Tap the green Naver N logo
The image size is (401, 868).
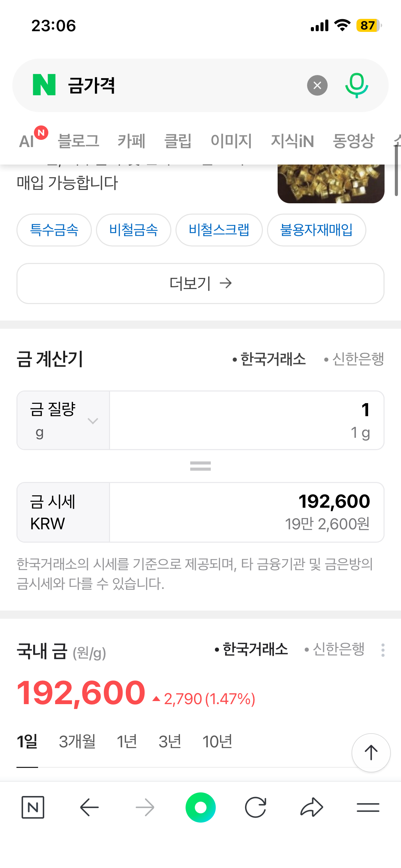pos(44,85)
